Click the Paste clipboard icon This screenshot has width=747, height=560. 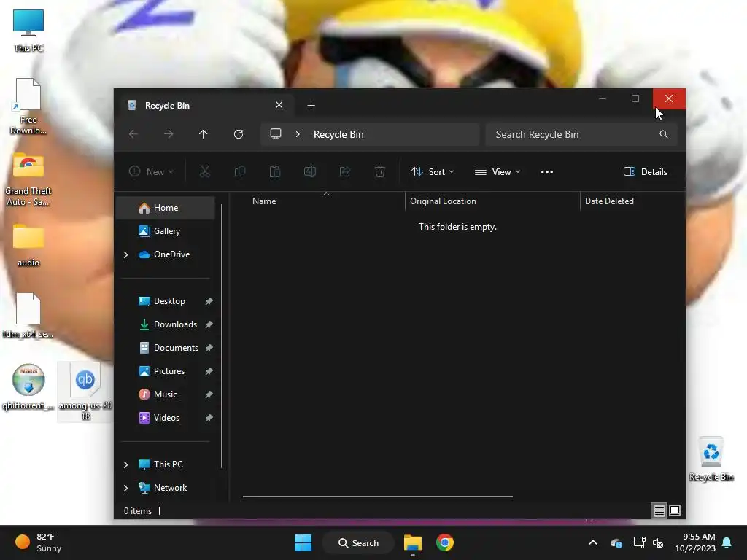tap(275, 171)
